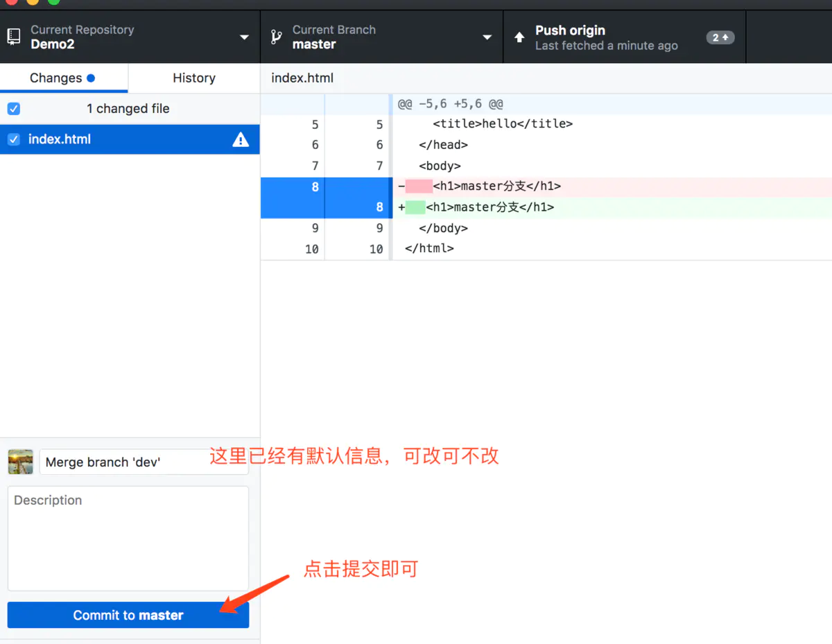Click the green addition marker on line 8
This screenshot has width=832, height=644.
(416, 207)
